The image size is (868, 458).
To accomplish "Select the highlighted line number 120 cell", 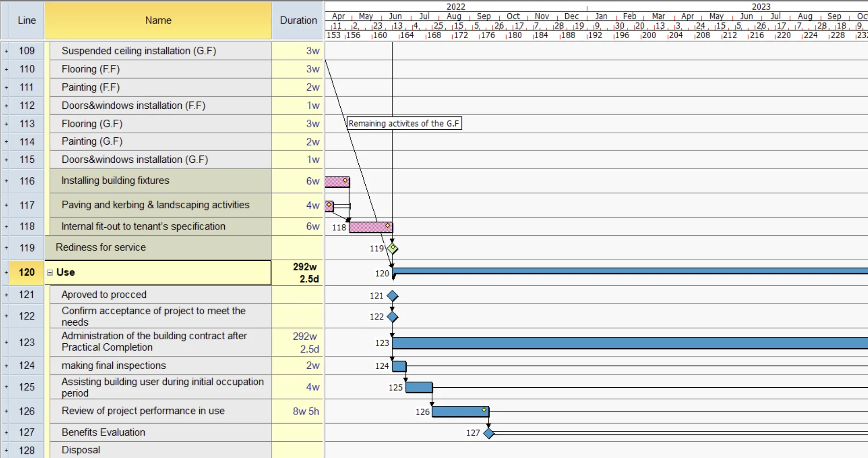I will click(x=27, y=273).
